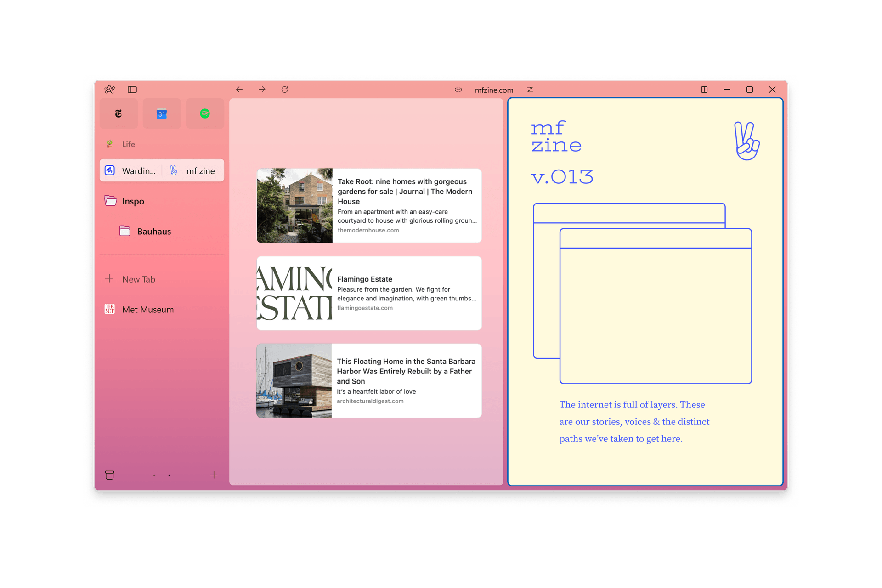Go forward with the right arrow
Screen dimensions: 882x588
[262, 90]
